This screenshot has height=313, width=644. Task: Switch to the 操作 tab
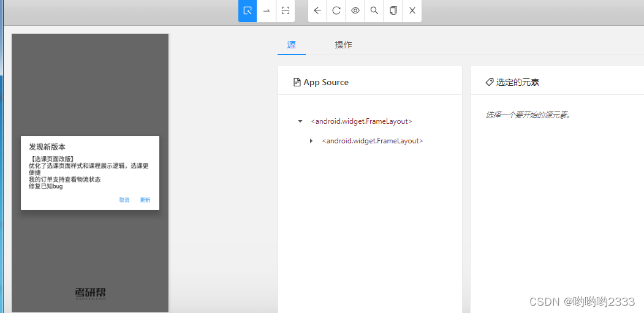(343, 45)
